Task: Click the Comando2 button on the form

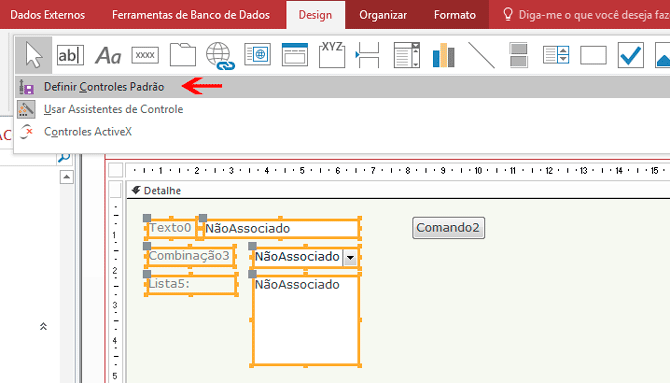Action: (448, 228)
